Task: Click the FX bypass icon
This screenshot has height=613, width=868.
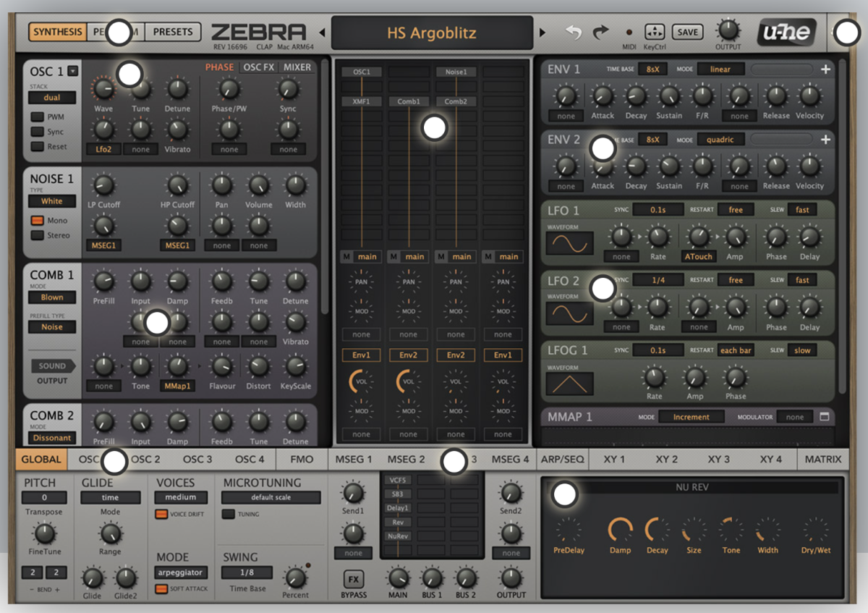Action: [x=354, y=580]
